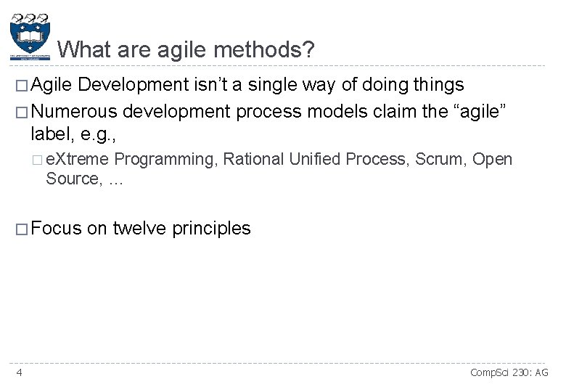Click the dashed line below the title

tap(290, 66)
